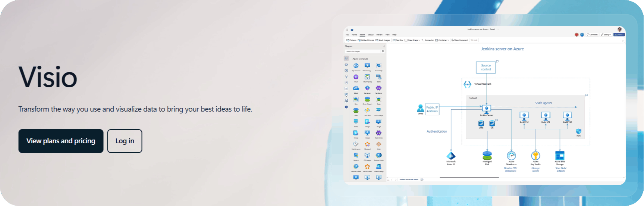644x206 pixels.
Task: Click the Search for shapes field
Action: pyautogui.click(x=362, y=51)
